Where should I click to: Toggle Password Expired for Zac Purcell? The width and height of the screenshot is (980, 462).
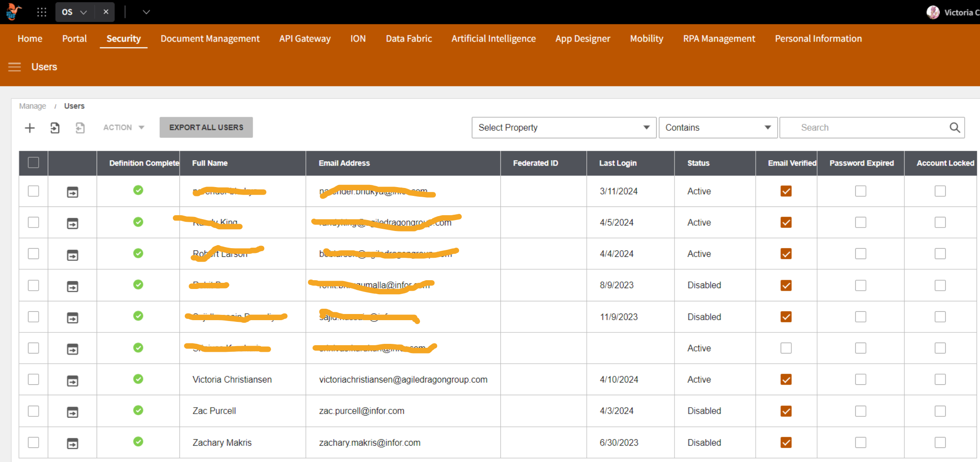861,411
